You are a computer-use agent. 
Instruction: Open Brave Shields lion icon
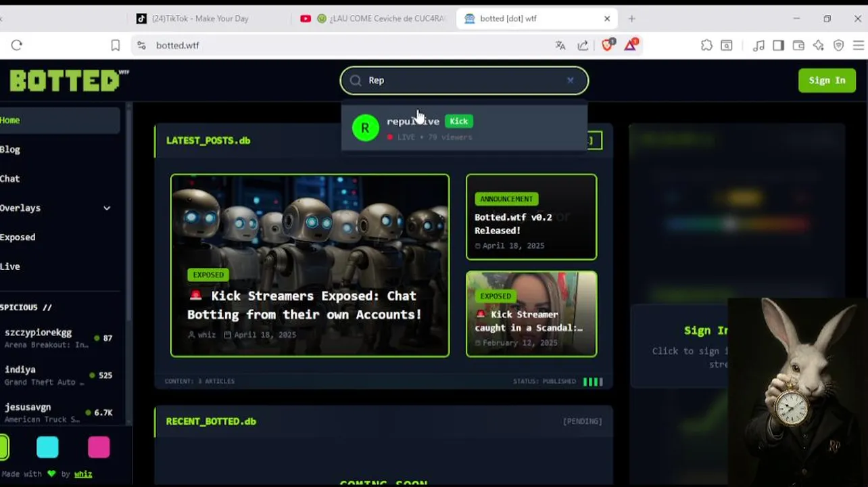(x=608, y=45)
